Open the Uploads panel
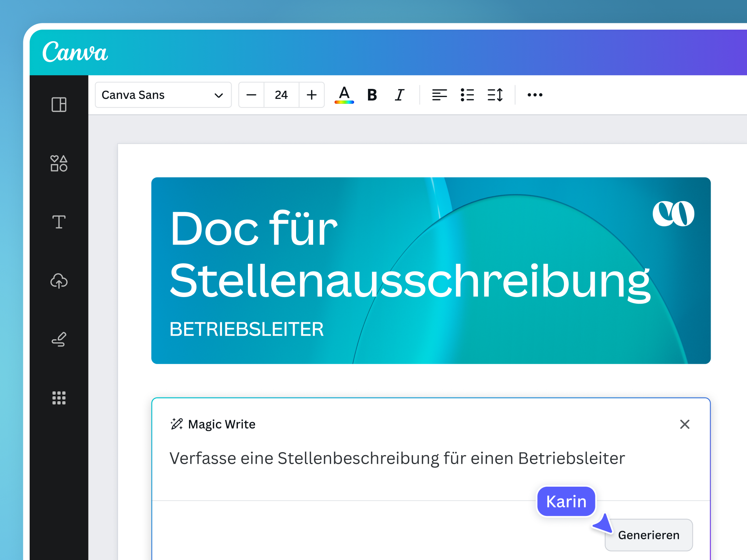The width and height of the screenshot is (747, 560). [59, 281]
